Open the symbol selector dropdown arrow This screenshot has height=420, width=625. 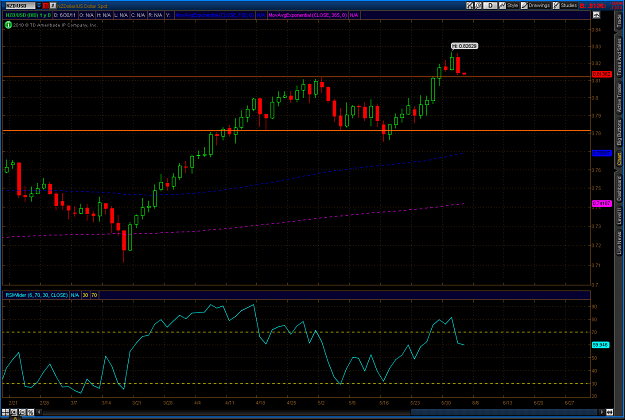coord(39,6)
